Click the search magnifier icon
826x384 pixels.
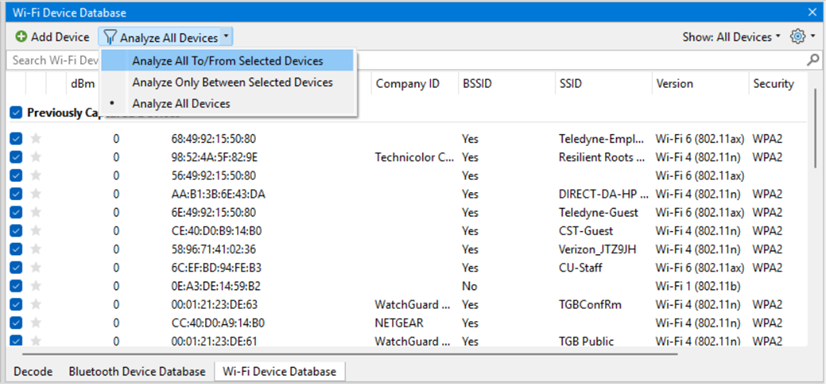click(x=813, y=60)
